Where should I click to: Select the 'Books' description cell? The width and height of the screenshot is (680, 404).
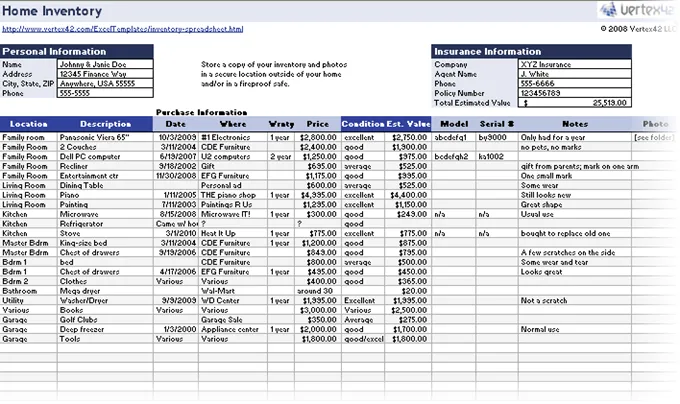point(105,310)
